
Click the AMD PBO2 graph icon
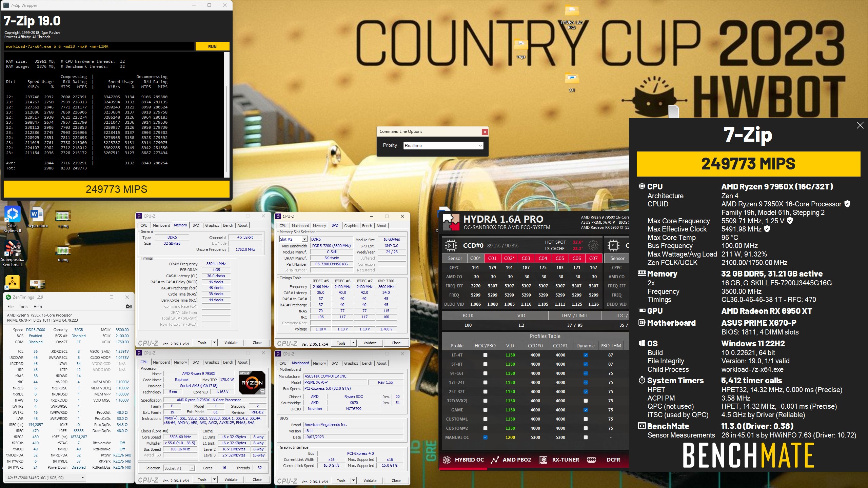495,460
